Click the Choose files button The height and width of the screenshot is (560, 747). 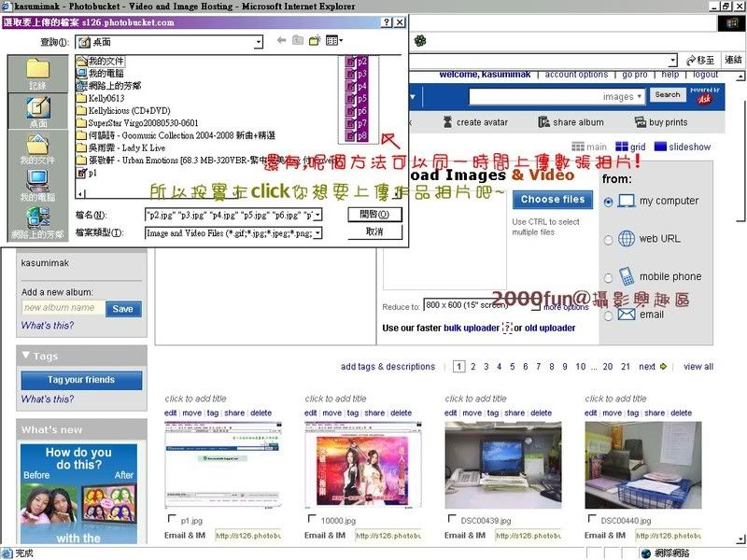(553, 199)
